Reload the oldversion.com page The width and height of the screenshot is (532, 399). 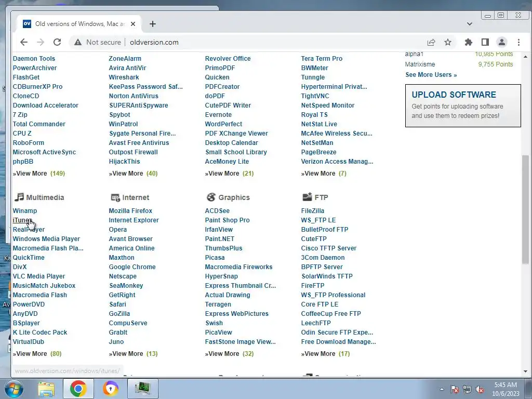[57, 42]
